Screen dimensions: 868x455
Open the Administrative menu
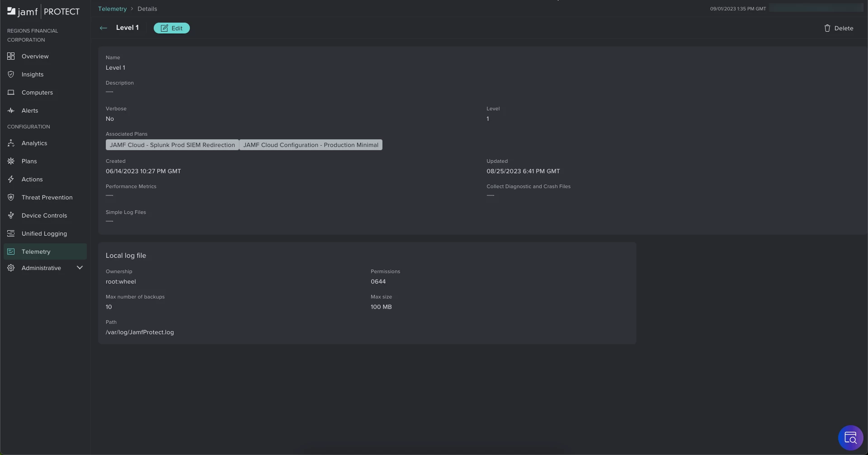(45, 268)
